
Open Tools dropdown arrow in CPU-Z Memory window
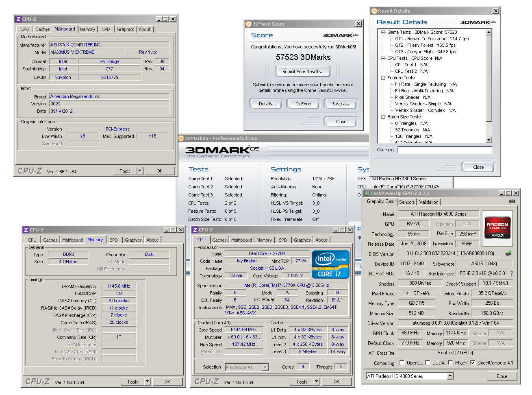pos(147,382)
